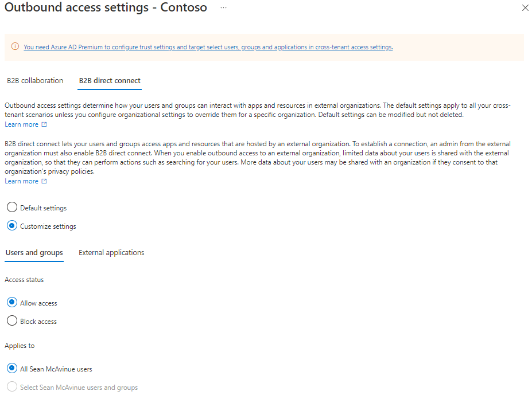Screen dimensions: 532x403
Task: Open Learn more under outbound access settings description
Action: pyautogui.click(x=21, y=124)
